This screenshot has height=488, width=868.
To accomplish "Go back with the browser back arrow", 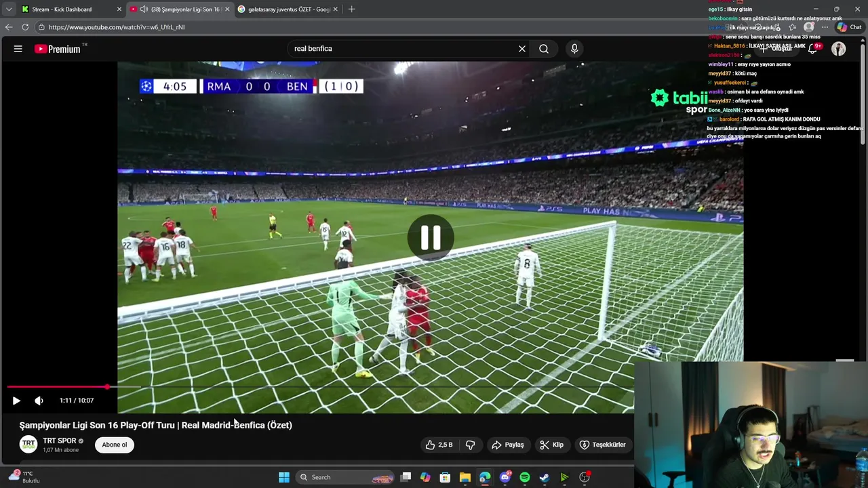I will pos(9,27).
